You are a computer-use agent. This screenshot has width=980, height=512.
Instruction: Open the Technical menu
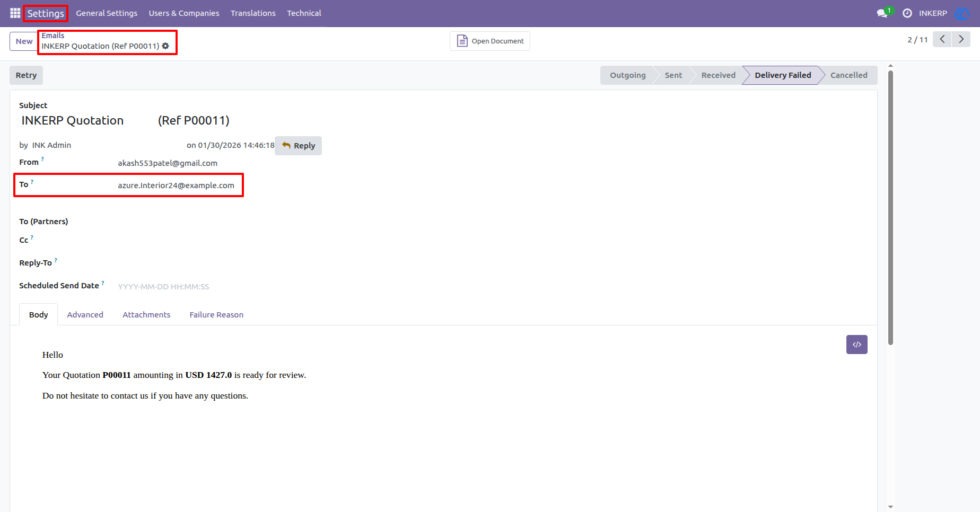coord(304,13)
